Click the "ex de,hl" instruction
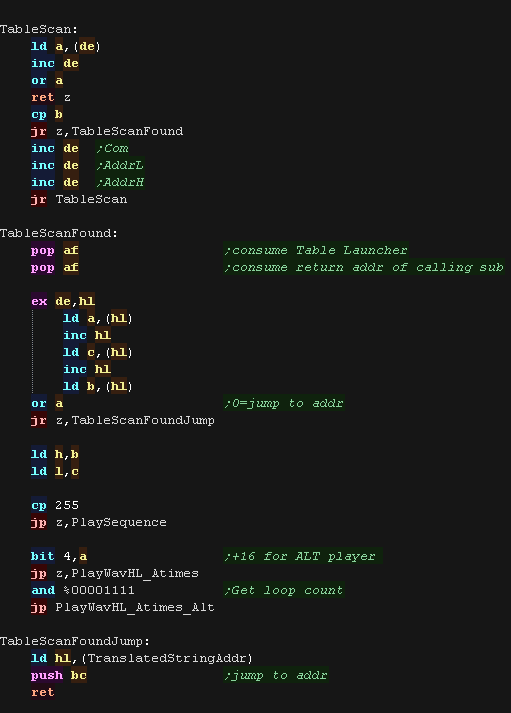 63,301
